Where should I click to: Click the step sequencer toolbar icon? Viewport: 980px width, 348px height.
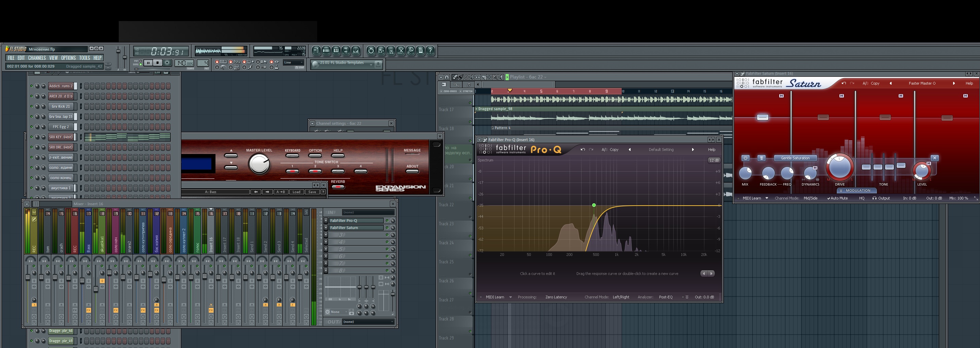(326, 51)
